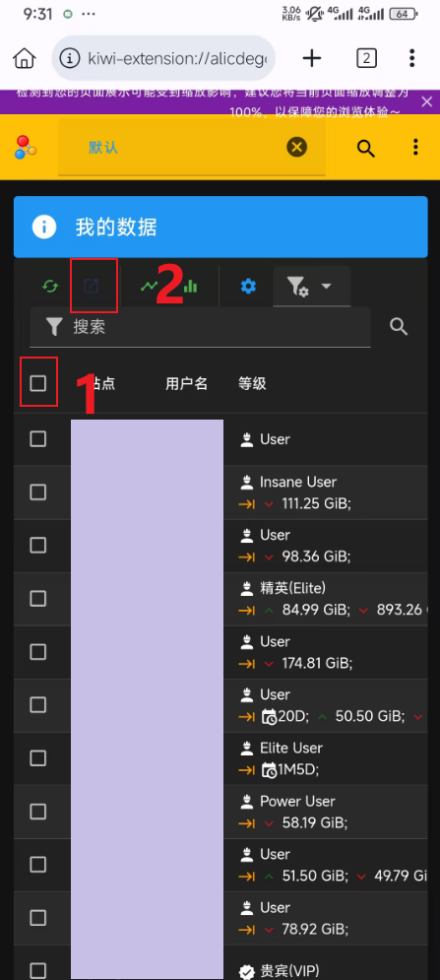The width and height of the screenshot is (440, 980).
Task: Click the blue settings gear icon
Action: click(249, 287)
